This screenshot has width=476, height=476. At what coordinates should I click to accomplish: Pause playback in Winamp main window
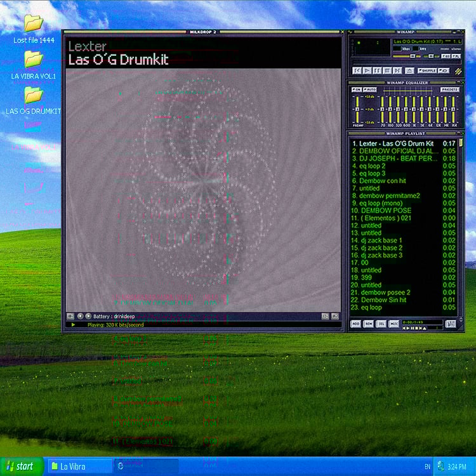pos(377,70)
